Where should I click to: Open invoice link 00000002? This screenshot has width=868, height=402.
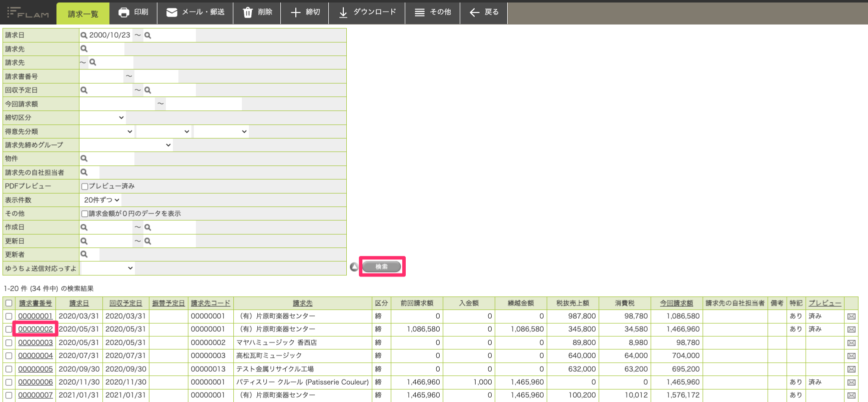[x=35, y=329]
